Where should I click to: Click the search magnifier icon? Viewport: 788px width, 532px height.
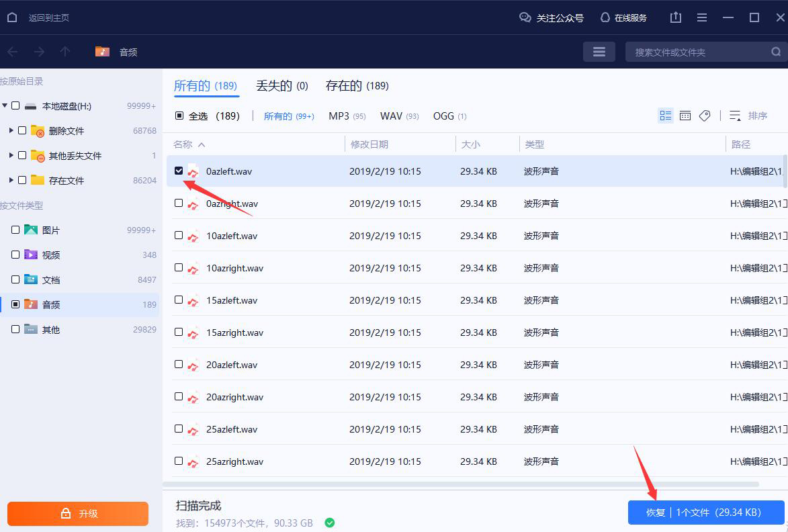point(776,52)
